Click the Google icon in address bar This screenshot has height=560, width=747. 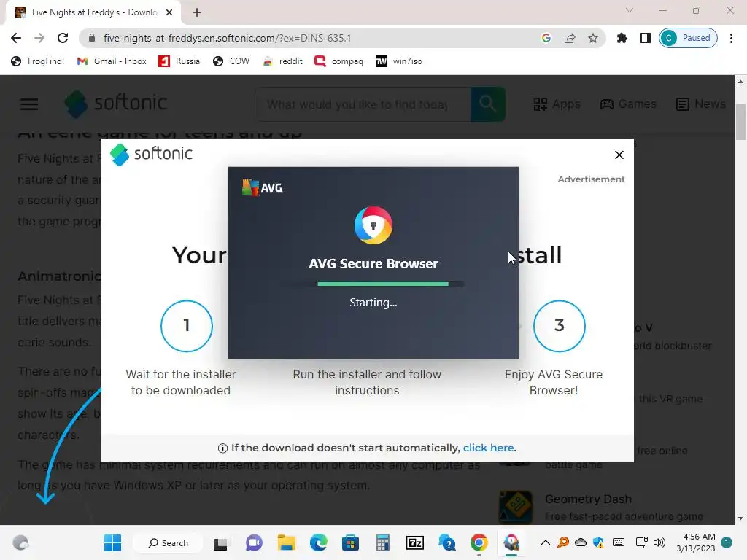(x=546, y=38)
